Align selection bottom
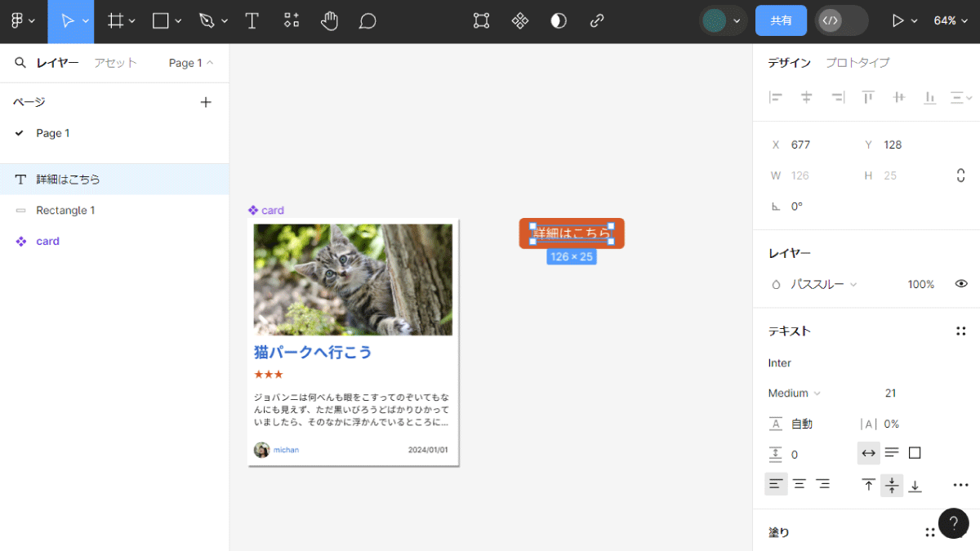 point(929,97)
